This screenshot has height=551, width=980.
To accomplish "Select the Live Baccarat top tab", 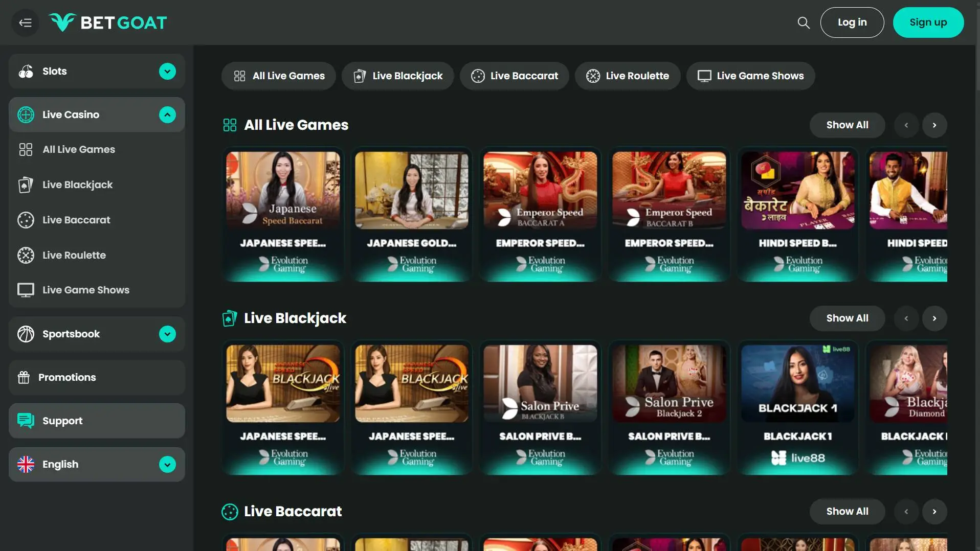I will 515,76.
